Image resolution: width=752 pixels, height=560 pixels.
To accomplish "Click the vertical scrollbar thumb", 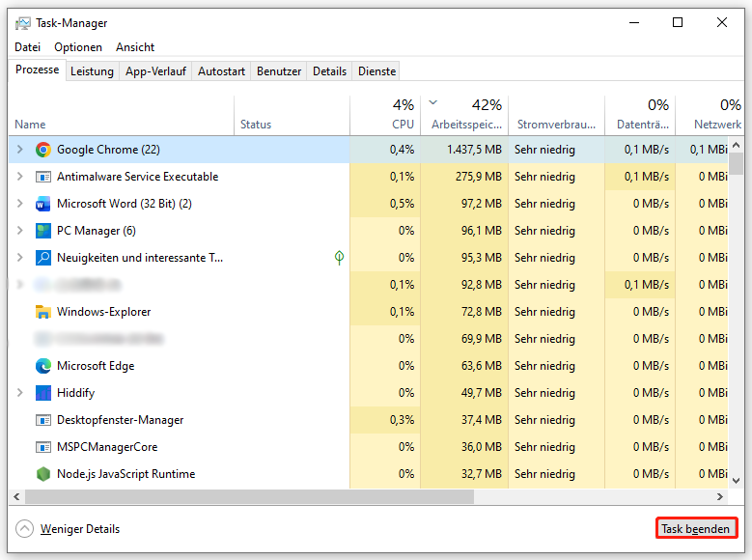I will (x=737, y=163).
